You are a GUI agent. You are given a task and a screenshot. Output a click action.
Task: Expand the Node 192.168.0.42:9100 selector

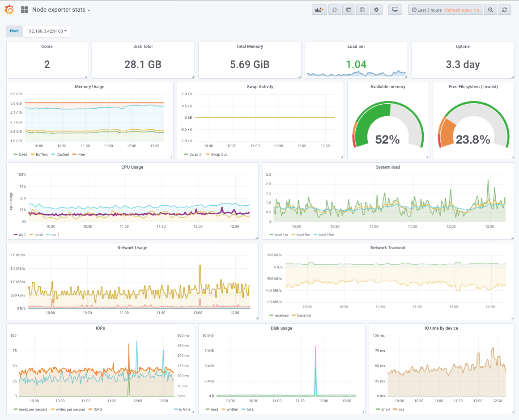[47, 31]
